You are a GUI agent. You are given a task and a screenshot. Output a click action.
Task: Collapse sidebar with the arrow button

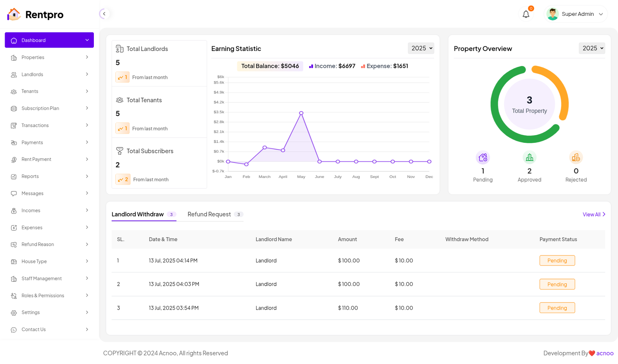(104, 14)
